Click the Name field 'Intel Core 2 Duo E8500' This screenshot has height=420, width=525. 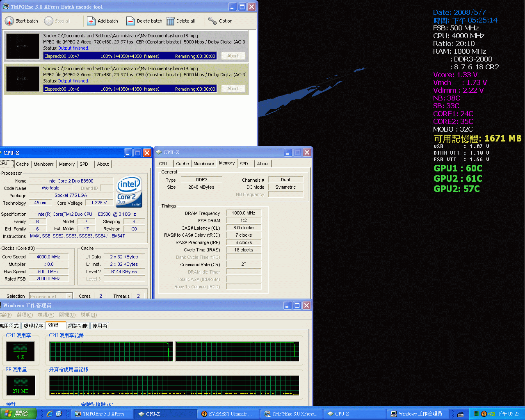click(x=71, y=181)
